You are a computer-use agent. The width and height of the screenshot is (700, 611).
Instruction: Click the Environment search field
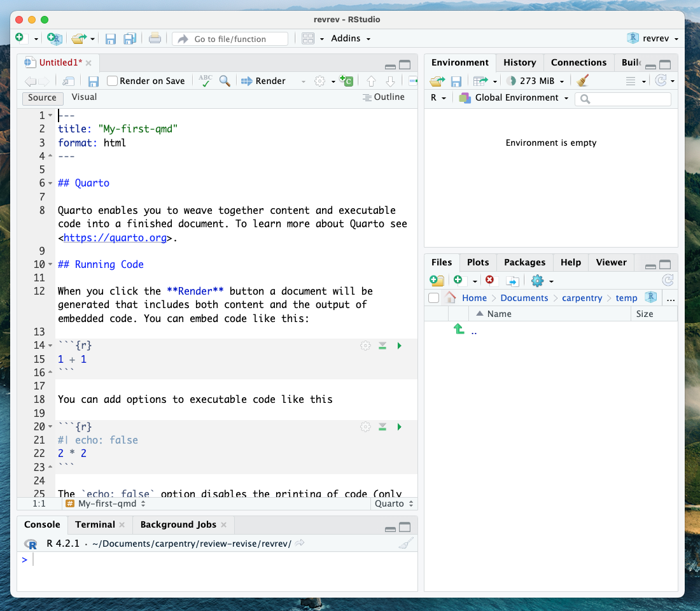[x=623, y=99]
